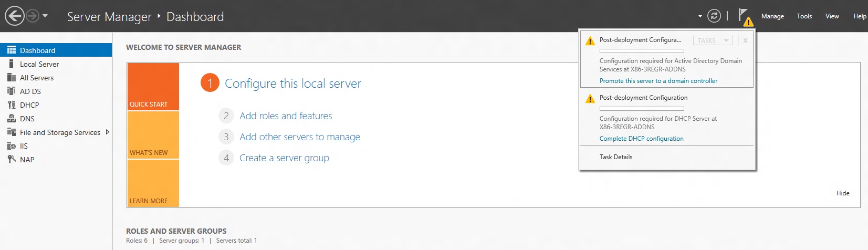Hide the welcome tile panel
The image size is (868, 250).
click(x=842, y=193)
